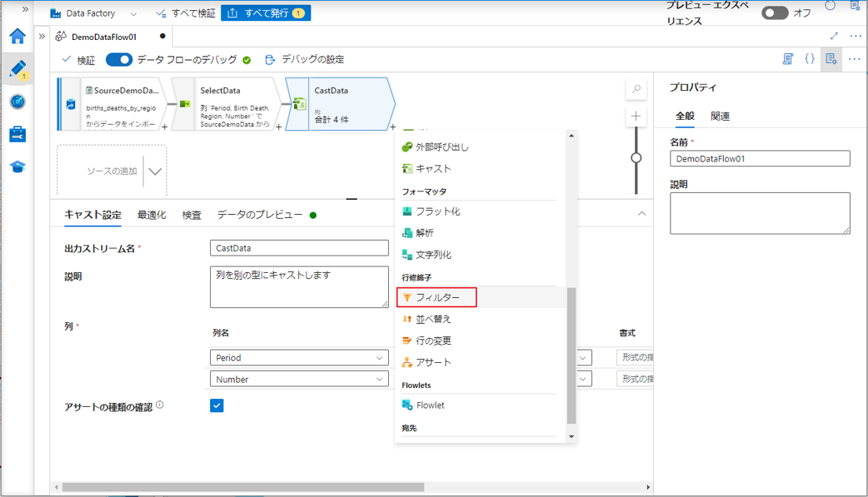Click the cast 説明 text area

[299, 287]
